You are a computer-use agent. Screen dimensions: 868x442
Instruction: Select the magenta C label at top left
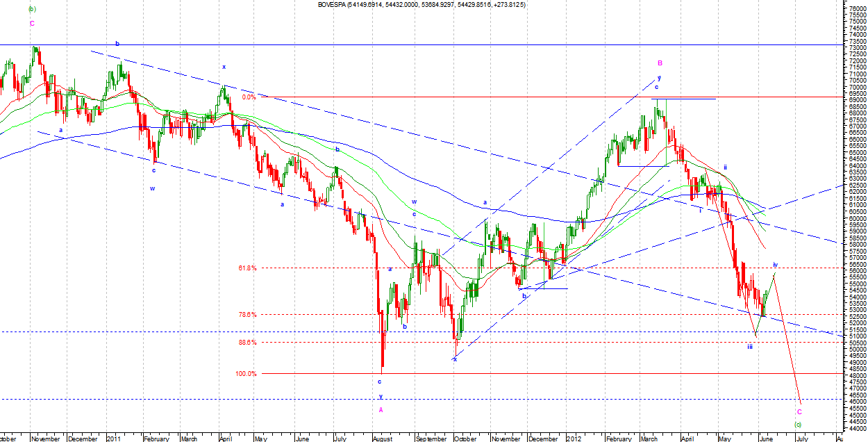click(32, 23)
